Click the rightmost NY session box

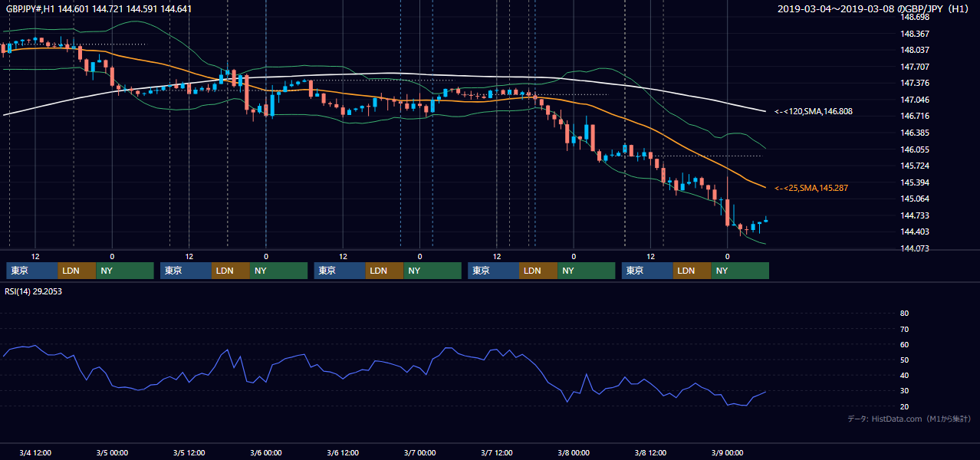pos(740,271)
